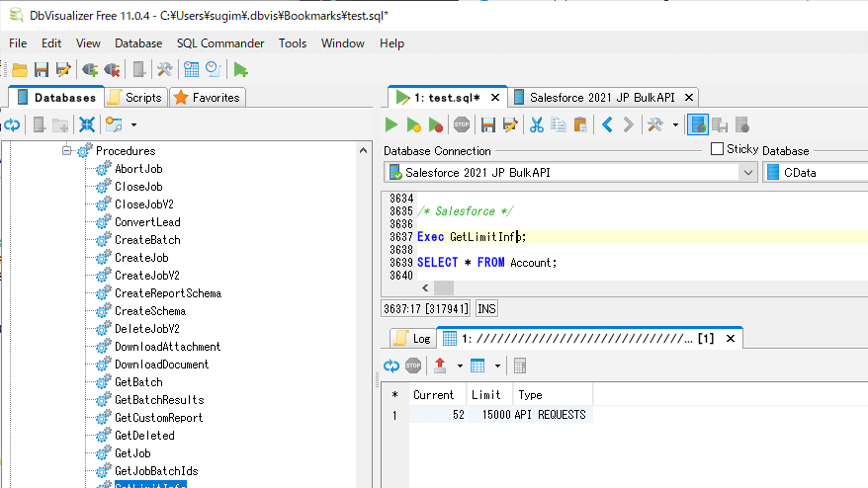The height and width of the screenshot is (488, 868).
Task: Click the connect all databases icon
Action: tap(90, 70)
